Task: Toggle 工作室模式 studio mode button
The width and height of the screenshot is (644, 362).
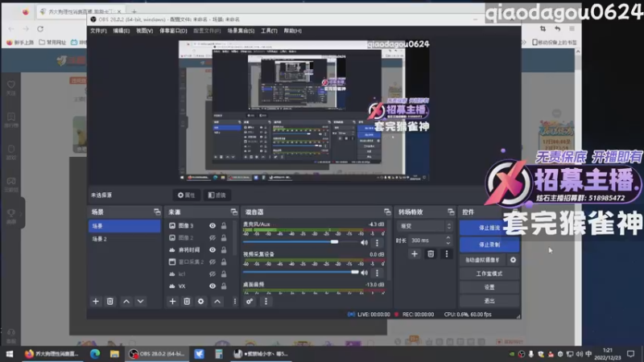Action: (x=489, y=274)
